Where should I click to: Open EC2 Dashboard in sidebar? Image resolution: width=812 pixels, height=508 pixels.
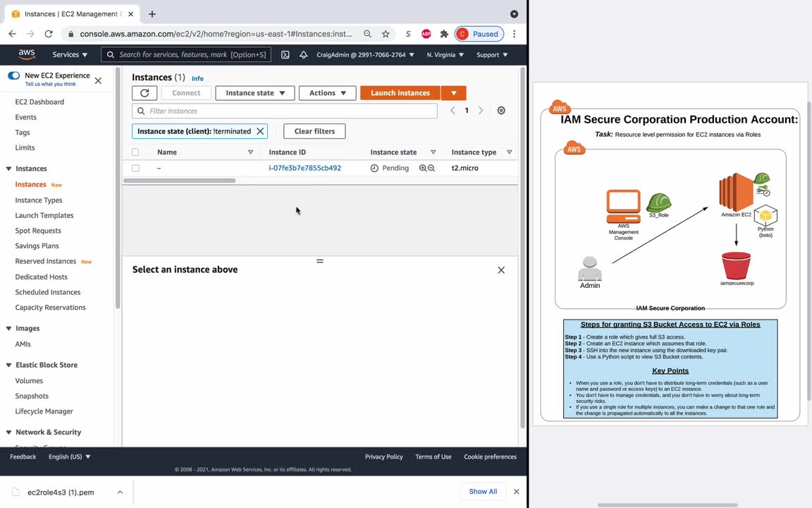point(39,102)
